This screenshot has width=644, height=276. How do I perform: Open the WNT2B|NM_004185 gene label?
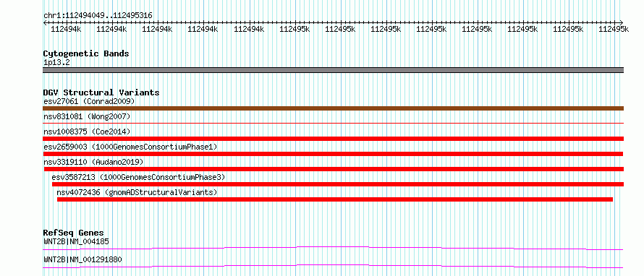click(x=76, y=241)
